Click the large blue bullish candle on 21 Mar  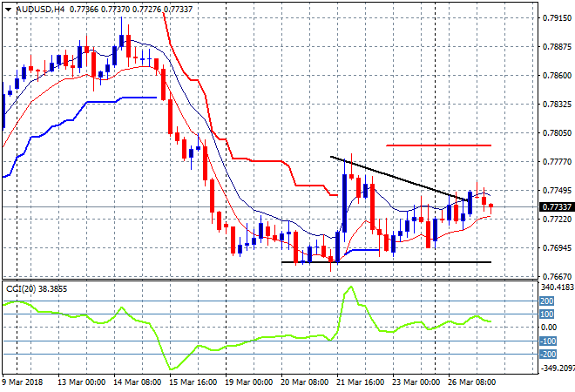pyautogui.click(x=344, y=203)
